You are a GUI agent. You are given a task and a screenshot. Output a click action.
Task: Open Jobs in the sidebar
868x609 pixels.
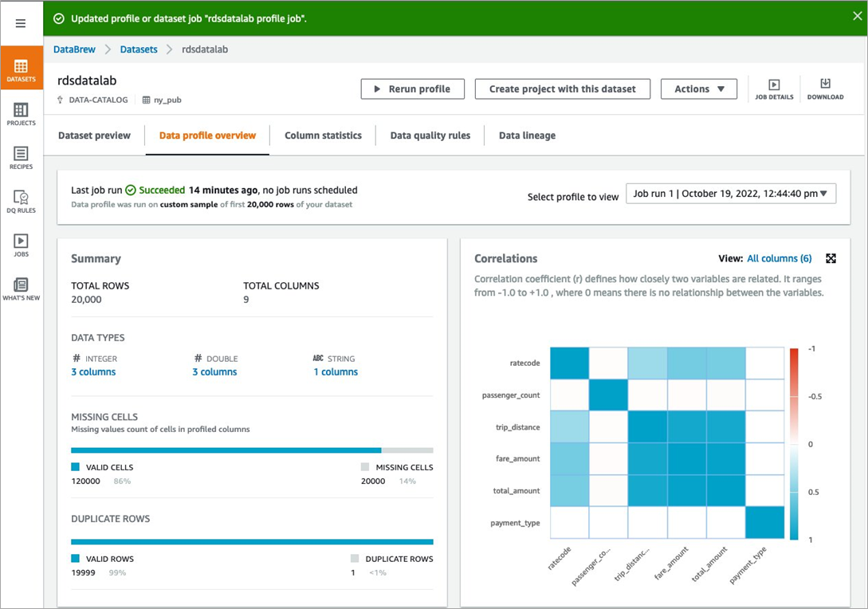[x=21, y=246]
